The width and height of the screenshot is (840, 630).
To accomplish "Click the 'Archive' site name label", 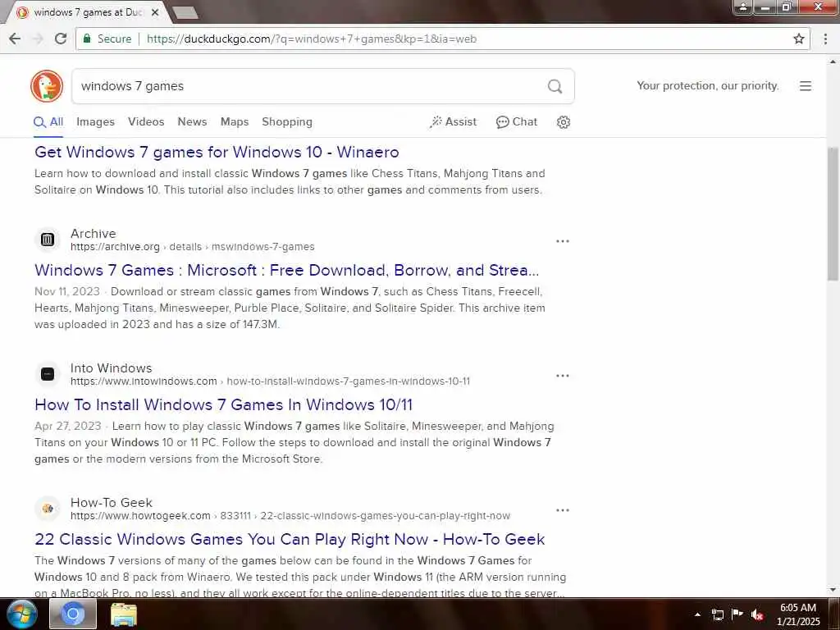I will [x=94, y=234].
